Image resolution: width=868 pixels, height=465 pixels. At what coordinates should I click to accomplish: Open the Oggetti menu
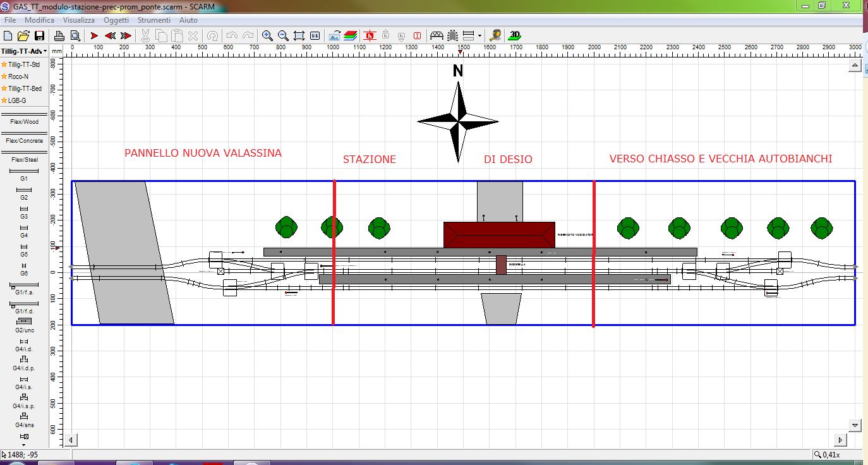(116, 20)
